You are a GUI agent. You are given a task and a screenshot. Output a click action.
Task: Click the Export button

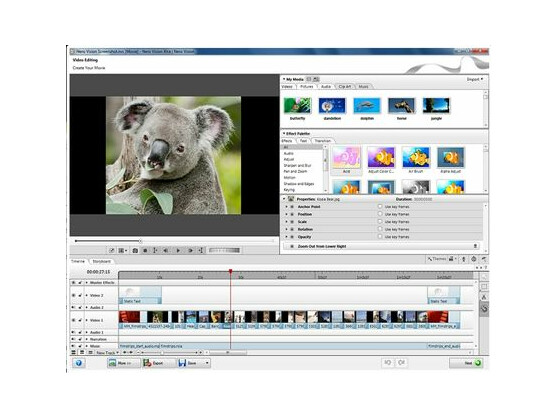(158, 363)
